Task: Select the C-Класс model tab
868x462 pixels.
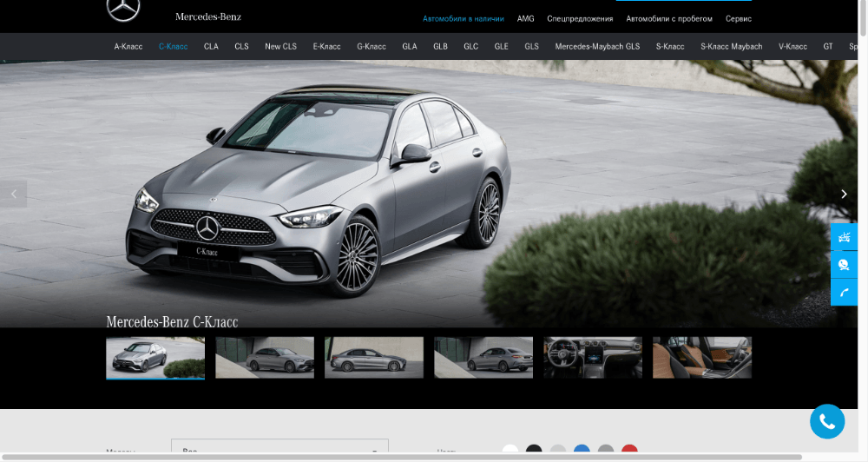Action: pyautogui.click(x=173, y=47)
